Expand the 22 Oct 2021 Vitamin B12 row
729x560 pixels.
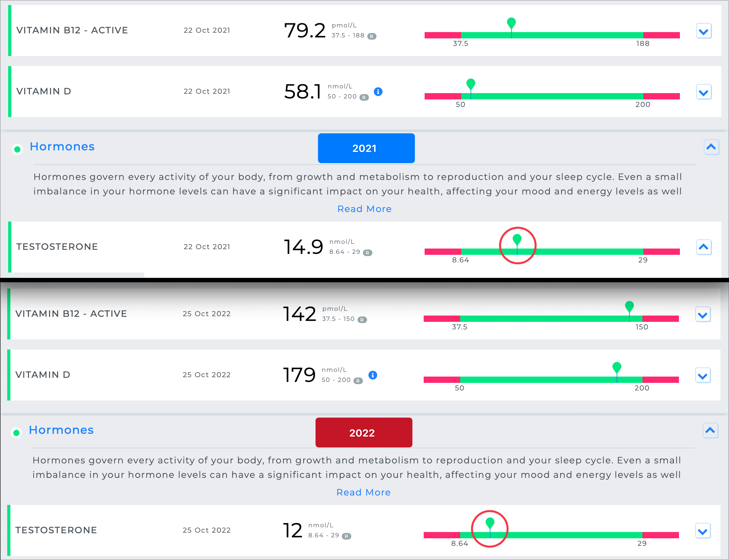point(704,31)
